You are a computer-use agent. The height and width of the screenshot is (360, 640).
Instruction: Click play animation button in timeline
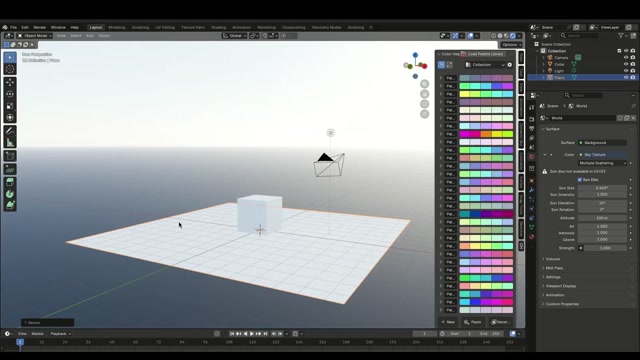coord(252,334)
